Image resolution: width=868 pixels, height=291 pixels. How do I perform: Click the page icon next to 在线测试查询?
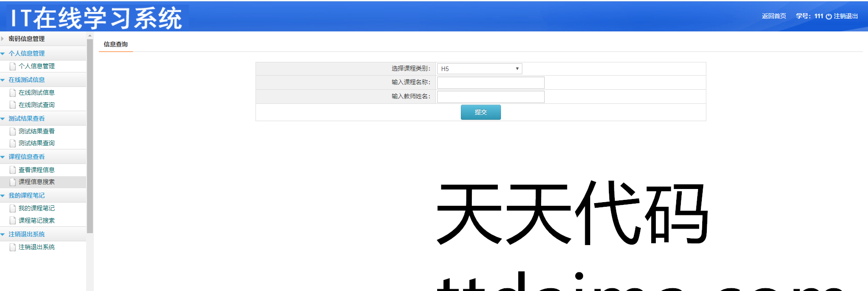pos(13,105)
